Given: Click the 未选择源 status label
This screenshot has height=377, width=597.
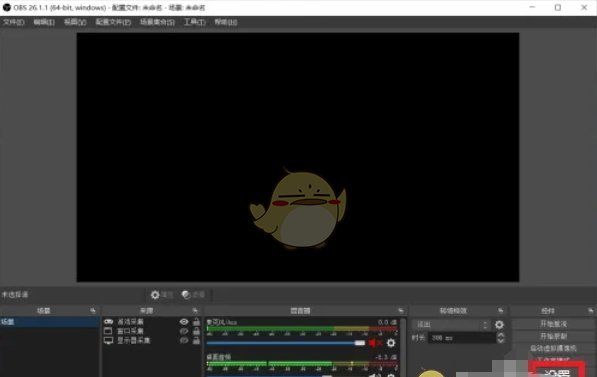Looking at the screenshot, I should pyautogui.click(x=15, y=294).
